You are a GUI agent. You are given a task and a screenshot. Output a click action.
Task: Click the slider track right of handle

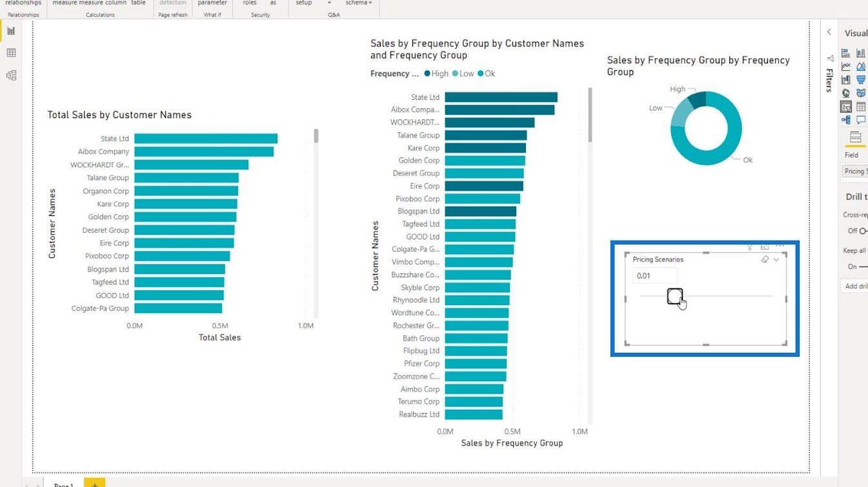(728, 296)
